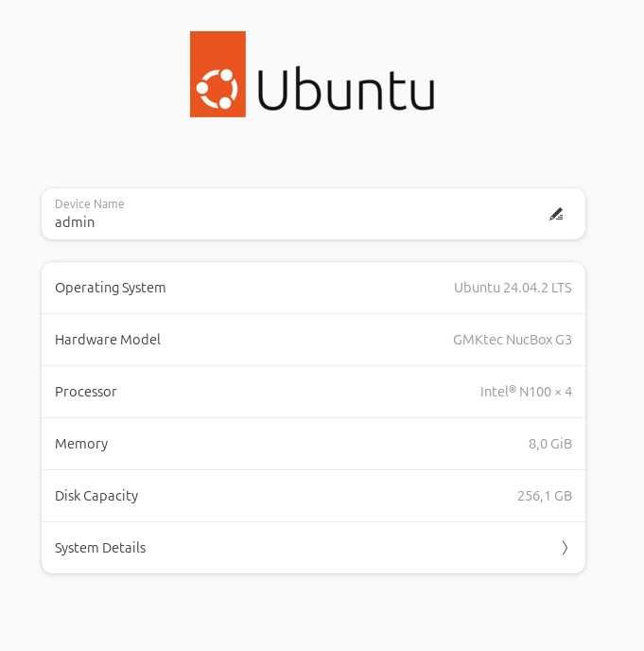Click the Ubuntu wordmark text

346,88
